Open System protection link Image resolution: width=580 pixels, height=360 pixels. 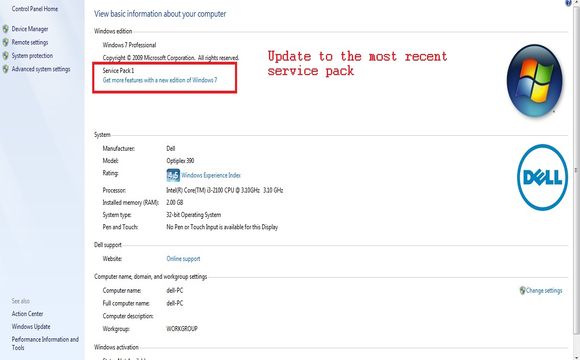pos(32,55)
